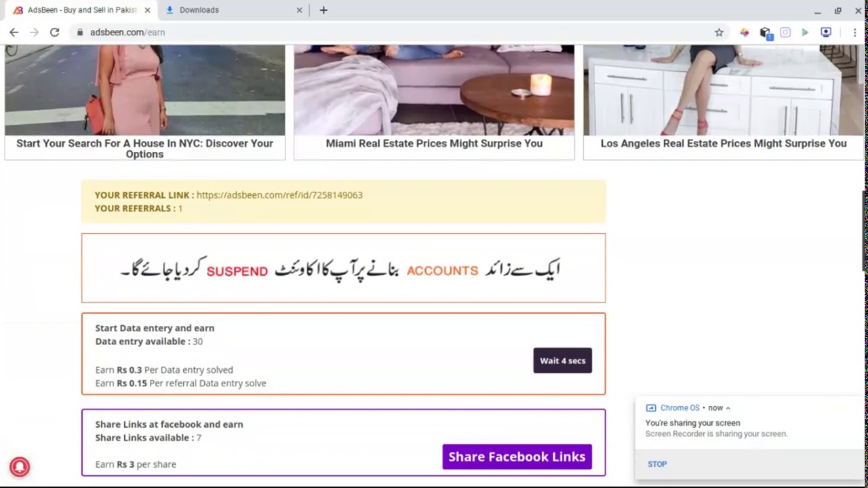Click the square camera-style extension icon
Screen dimensions: 868x488
(785, 32)
